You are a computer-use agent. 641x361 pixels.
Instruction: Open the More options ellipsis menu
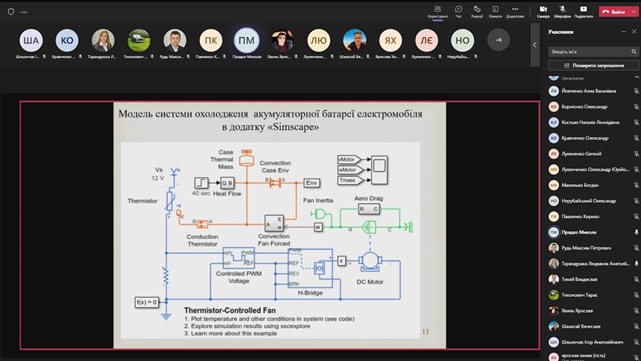coord(515,11)
